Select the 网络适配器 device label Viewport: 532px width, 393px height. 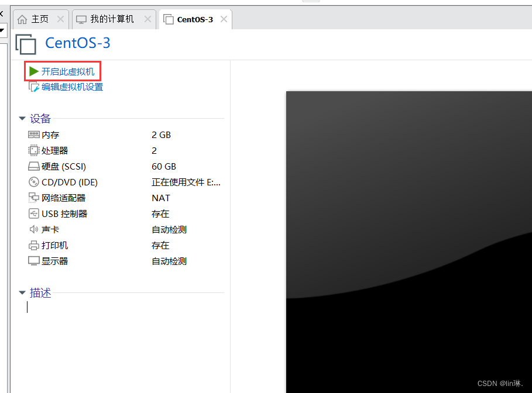63,198
